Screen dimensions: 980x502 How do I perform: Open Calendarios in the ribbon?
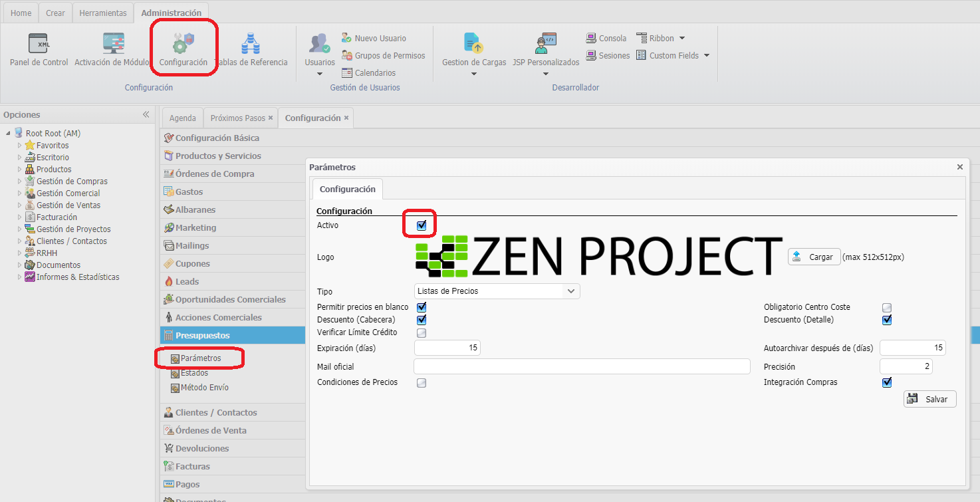(x=368, y=73)
